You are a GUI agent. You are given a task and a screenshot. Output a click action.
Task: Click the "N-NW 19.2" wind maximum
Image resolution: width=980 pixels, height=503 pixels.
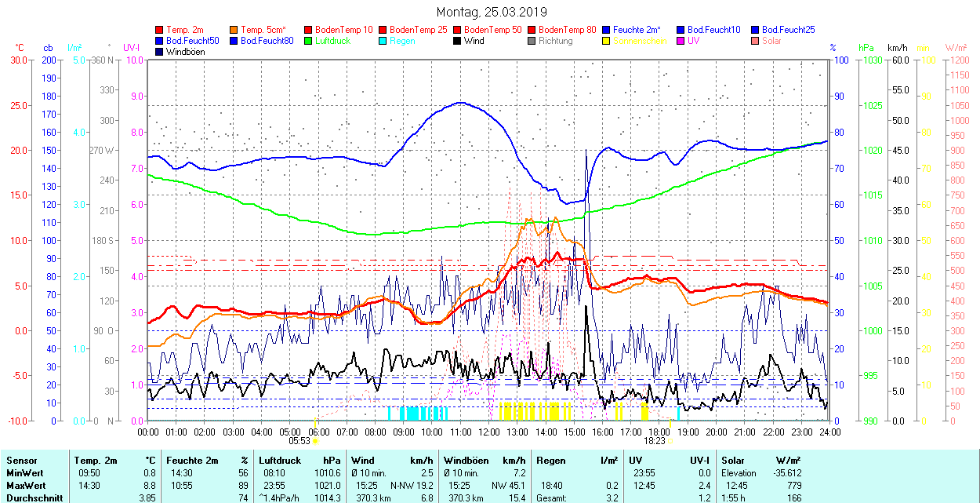412,486
